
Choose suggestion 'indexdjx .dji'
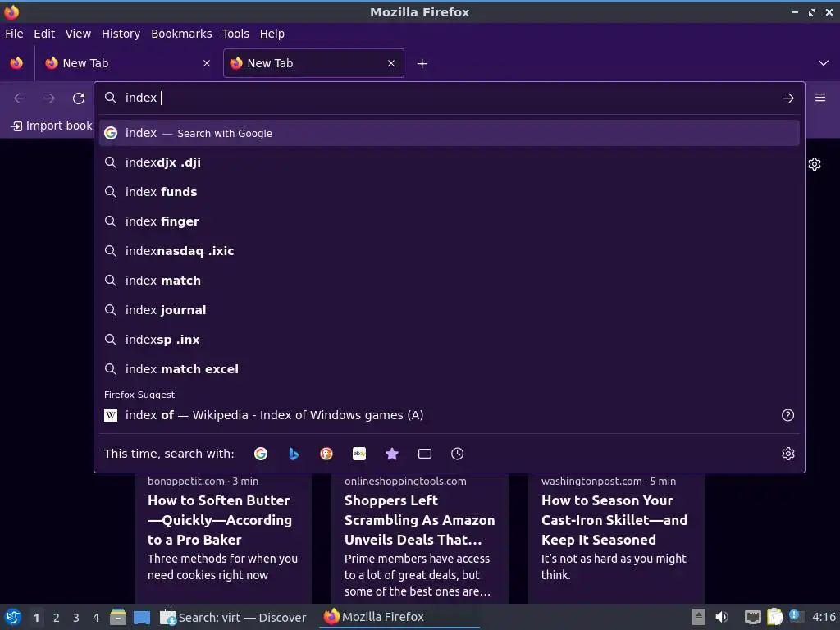449,162
